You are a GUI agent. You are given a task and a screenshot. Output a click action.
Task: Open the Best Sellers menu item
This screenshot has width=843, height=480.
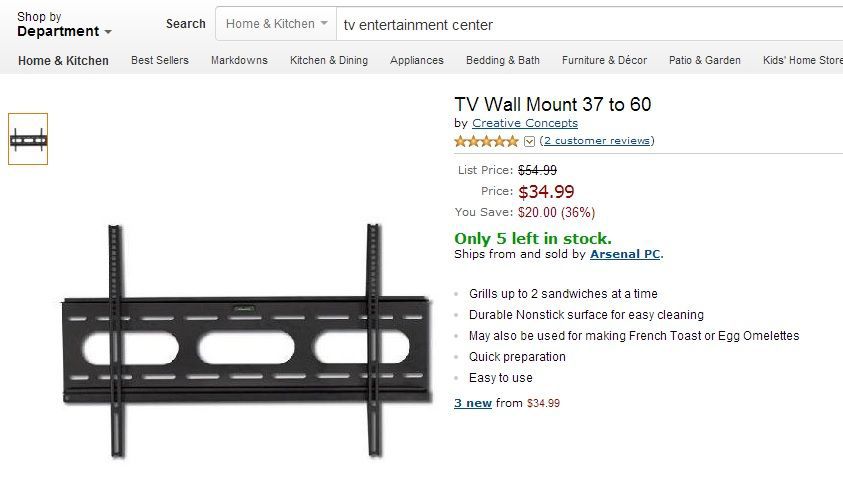(x=160, y=60)
